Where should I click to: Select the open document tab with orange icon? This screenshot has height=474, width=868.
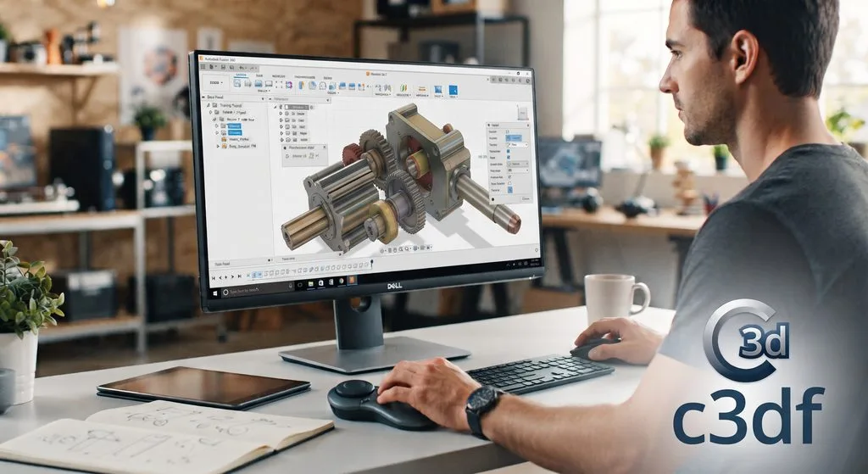(x=376, y=75)
